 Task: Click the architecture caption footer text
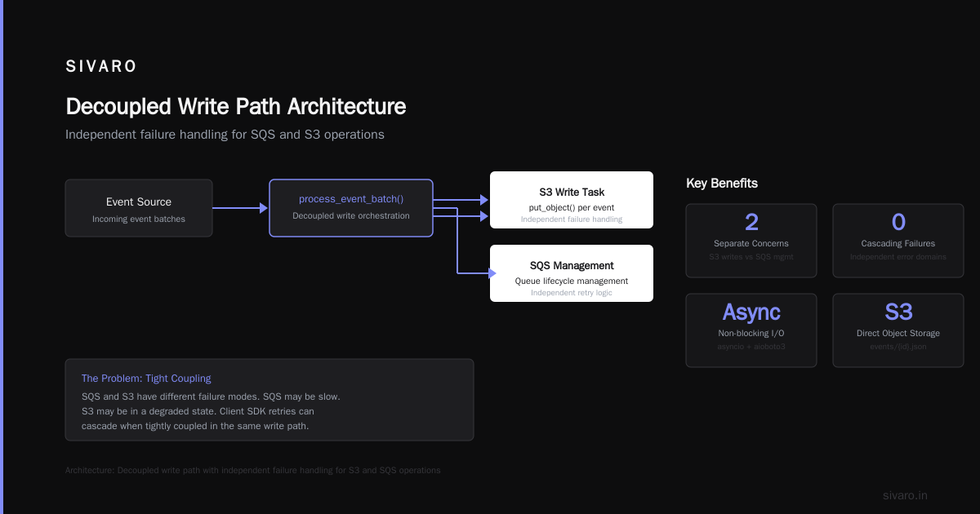(x=253, y=470)
